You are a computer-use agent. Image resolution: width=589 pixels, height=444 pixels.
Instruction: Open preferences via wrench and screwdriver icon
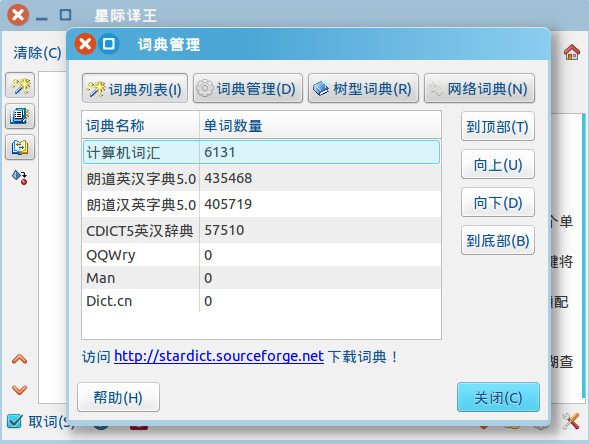571,421
